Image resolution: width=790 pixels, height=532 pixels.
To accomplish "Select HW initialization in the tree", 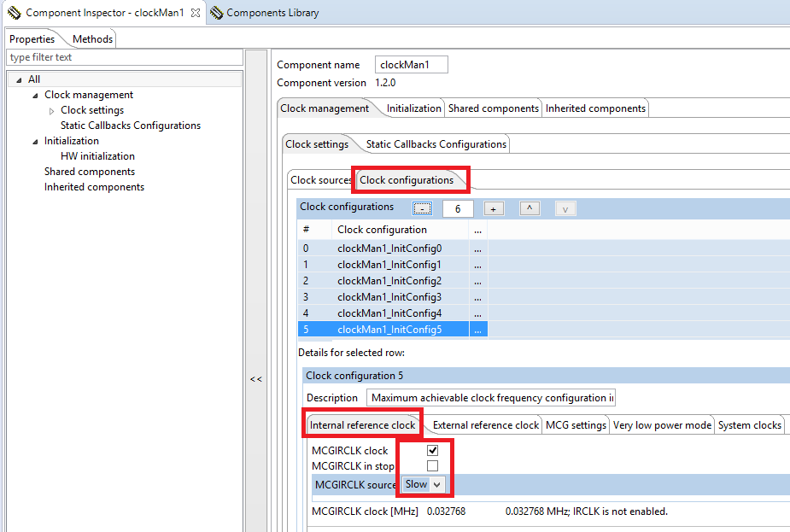I will click(x=97, y=156).
